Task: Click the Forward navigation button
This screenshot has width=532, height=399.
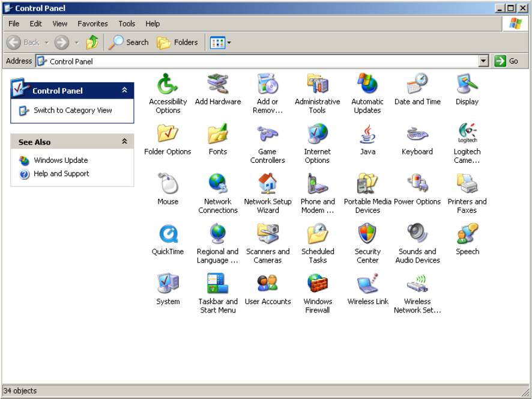Action: click(x=62, y=43)
